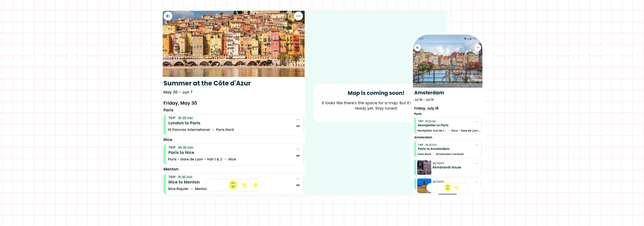Click the Friday, July 18 heading
The width and height of the screenshot is (644, 226).
pyautogui.click(x=426, y=108)
